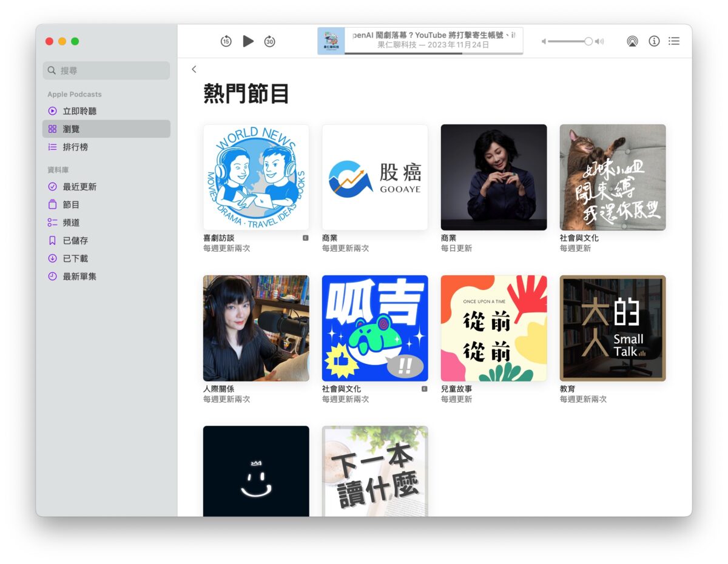This screenshot has height=564, width=728.
Task: Click the 教育 category label
Action: (x=568, y=389)
